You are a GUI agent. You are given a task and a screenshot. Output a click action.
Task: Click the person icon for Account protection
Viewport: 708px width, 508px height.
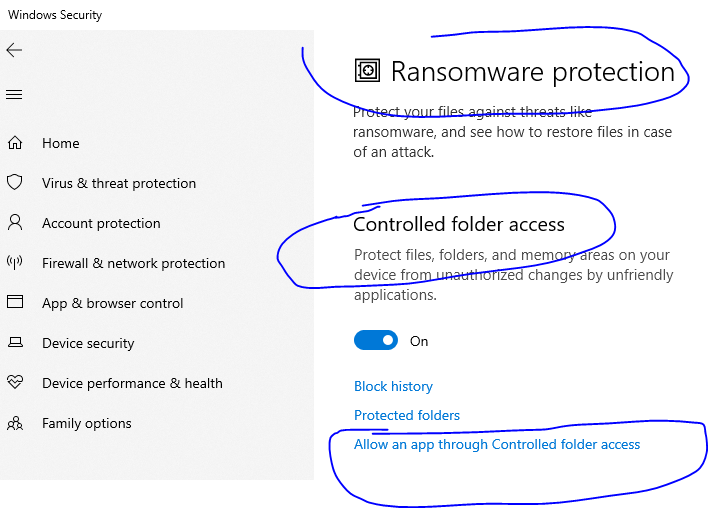click(x=15, y=223)
